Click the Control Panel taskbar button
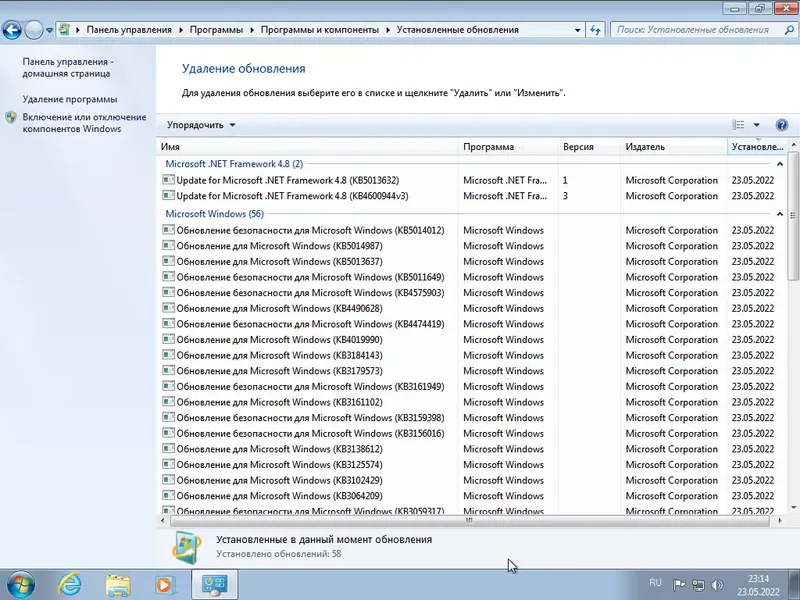The height and width of the screenshot is (600, 800). [x=214, y=585]
